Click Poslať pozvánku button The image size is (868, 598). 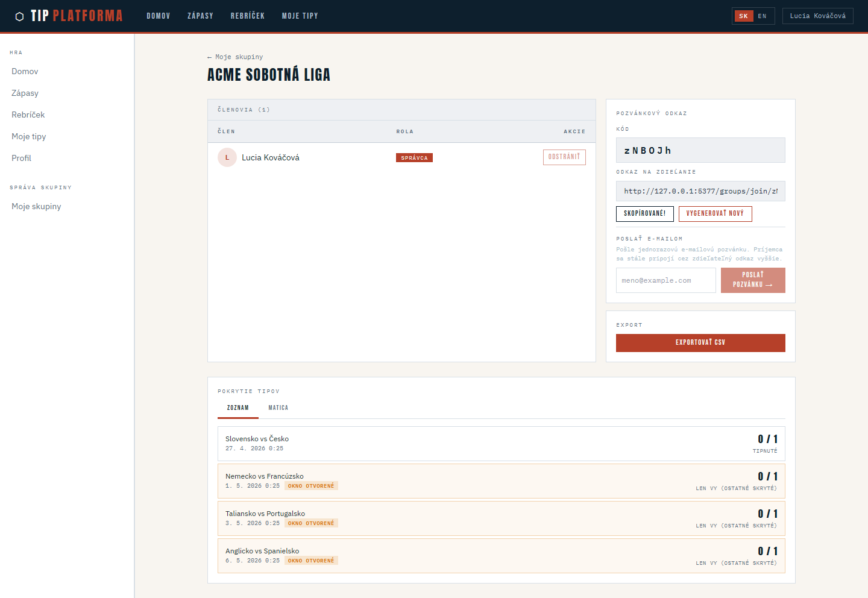(x=752, y=280)
